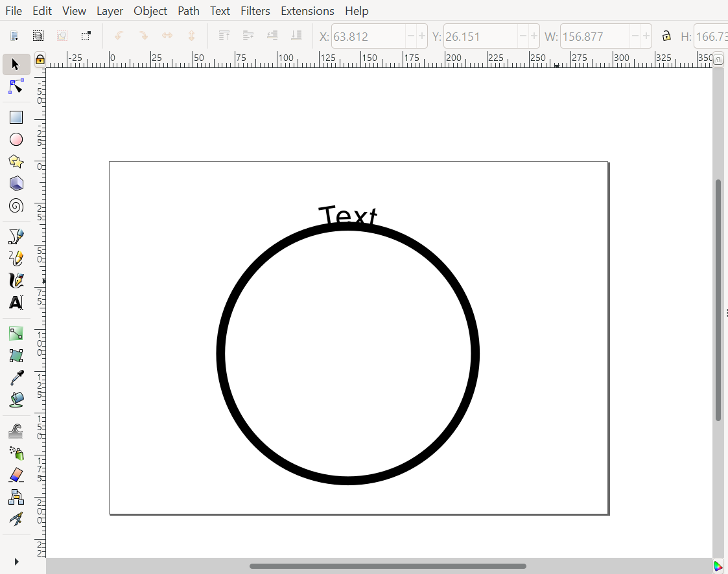Image resolution: width=728 pixels, height=574 pixels.
Task: Open the Extensions menu
Action: pyautogui.click(x=307, y=11)
